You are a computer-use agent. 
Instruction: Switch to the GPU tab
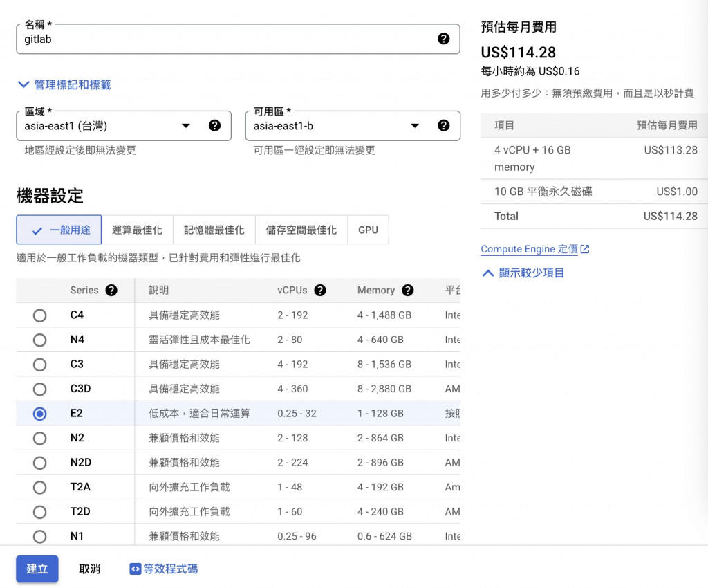(368, 230)
